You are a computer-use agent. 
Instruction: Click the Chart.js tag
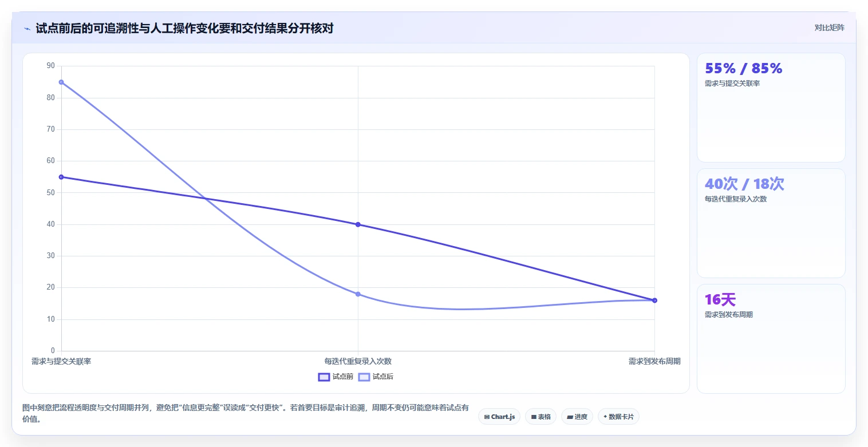499,417
